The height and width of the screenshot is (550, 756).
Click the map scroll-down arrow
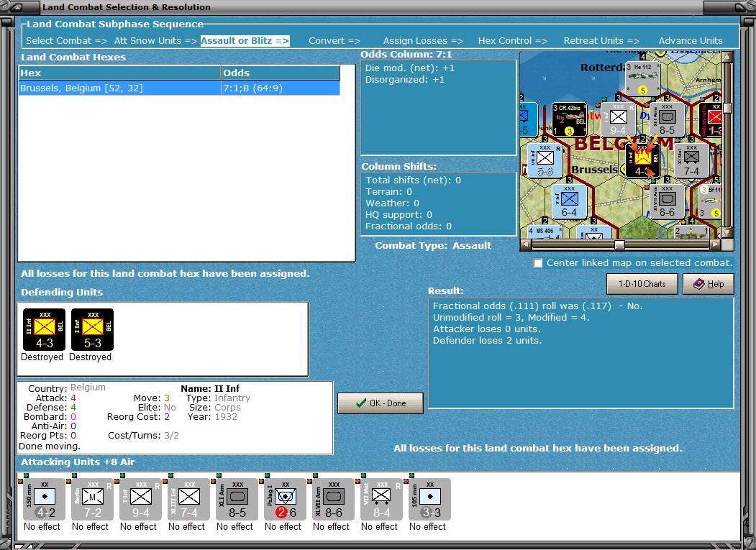[x=727, y=233]
